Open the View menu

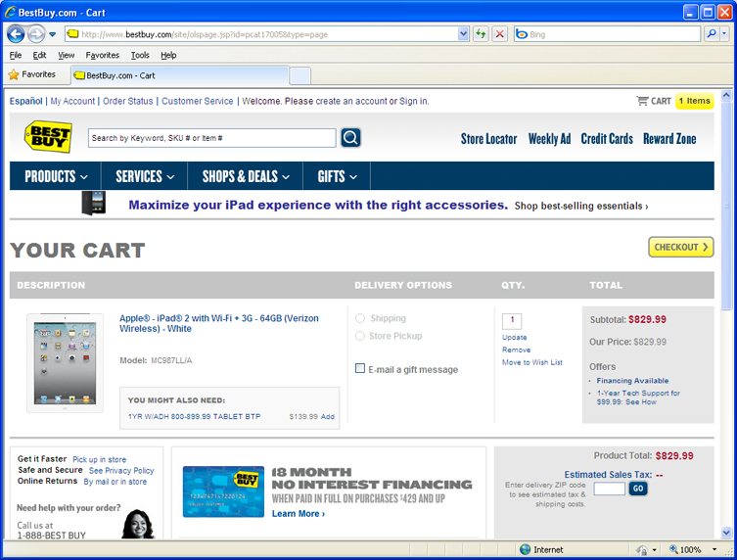click(x=67, y=55)
